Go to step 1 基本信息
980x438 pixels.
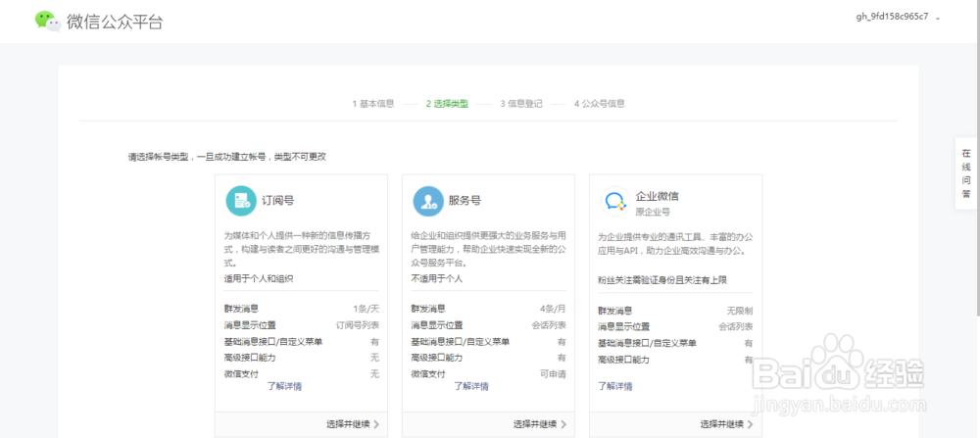pyautogui.click(x=373, y=104)
